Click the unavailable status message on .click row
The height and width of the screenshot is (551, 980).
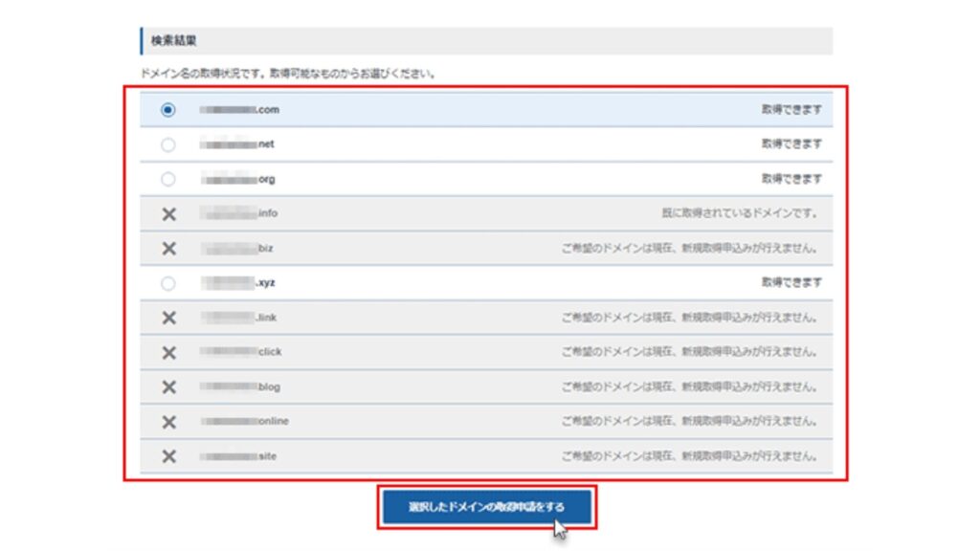689,352
